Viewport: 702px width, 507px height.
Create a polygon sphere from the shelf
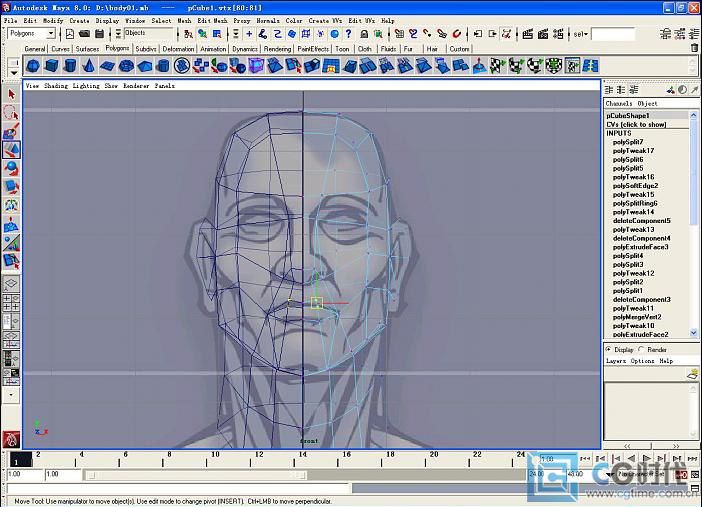(33, 66)
